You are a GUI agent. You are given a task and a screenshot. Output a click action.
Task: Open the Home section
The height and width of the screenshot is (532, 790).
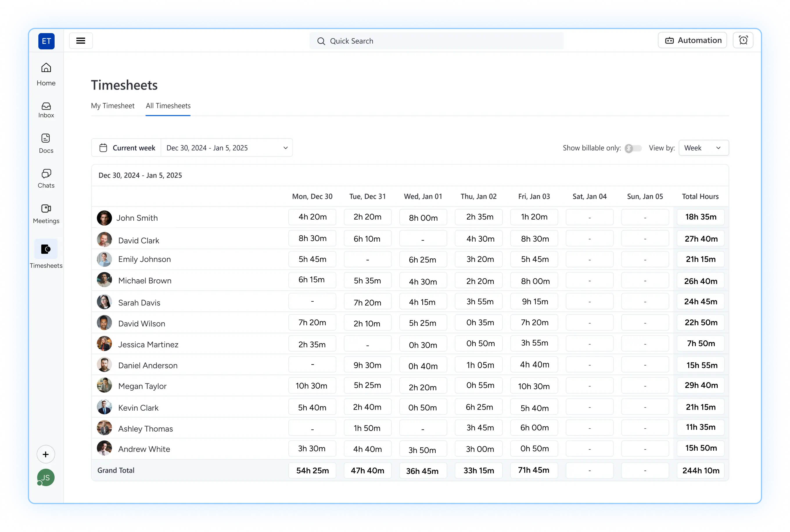click(46, 74)
